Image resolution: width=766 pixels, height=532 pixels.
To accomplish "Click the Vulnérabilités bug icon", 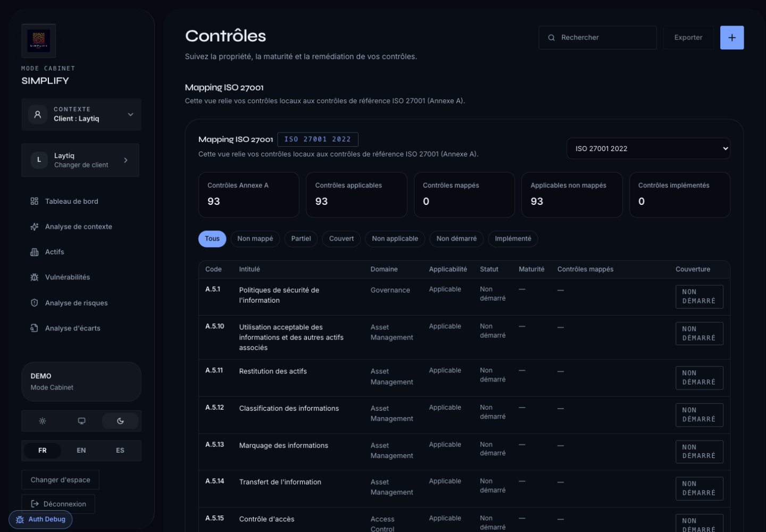I will point(35,277).
